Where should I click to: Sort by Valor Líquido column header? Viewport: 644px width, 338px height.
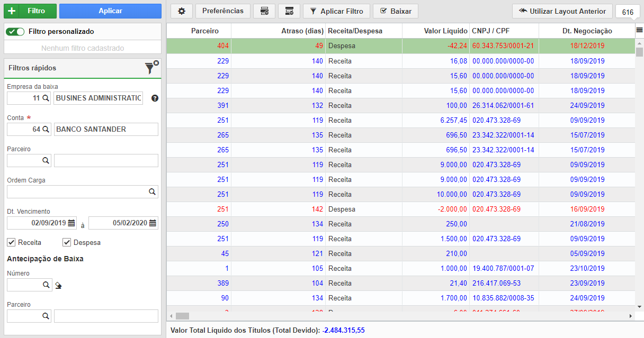click(436, 31)
